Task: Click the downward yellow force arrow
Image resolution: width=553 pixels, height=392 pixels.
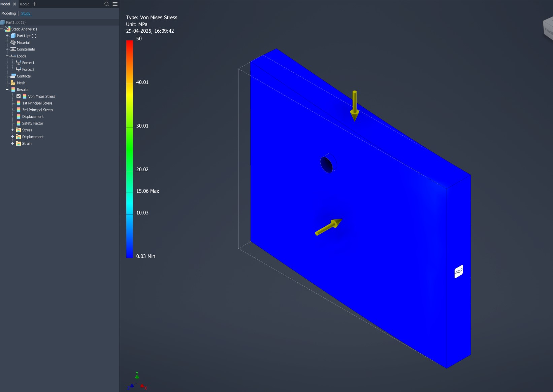Action: (x=354, y=106)
